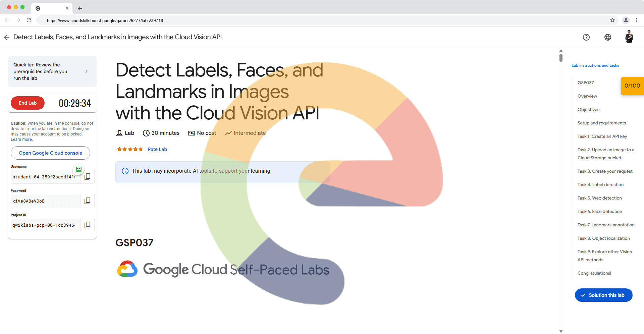The height and width of the screenshot is (334, 644).
Task: Click the browser back arrow
Action: 7,20
